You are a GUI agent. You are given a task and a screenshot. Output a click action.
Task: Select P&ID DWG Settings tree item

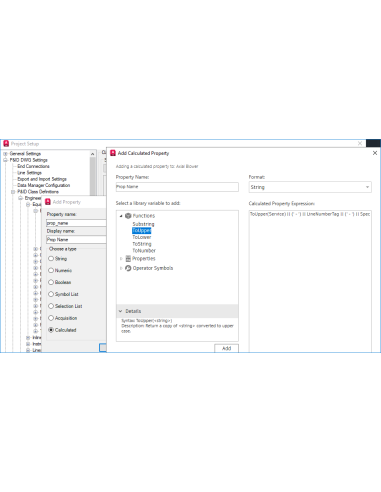[x=28, y=160]
